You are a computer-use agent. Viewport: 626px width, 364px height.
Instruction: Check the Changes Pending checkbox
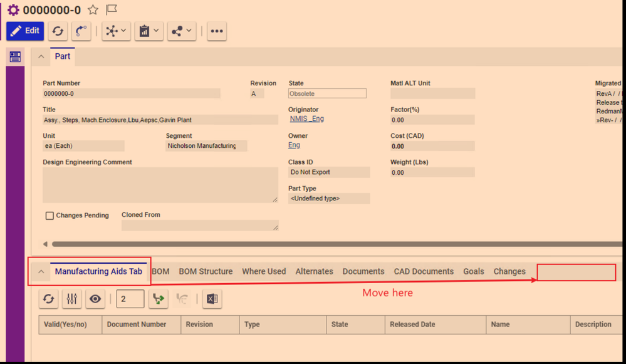click(x=50, y=216)
